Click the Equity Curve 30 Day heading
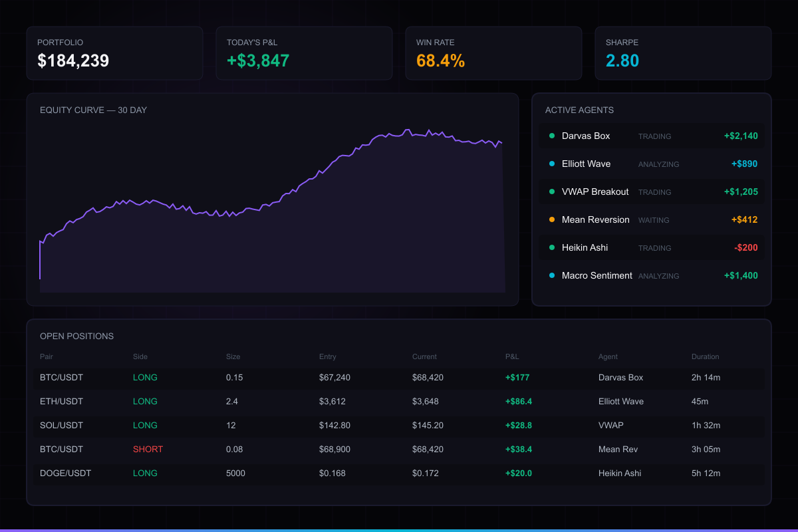 point(93,110)
